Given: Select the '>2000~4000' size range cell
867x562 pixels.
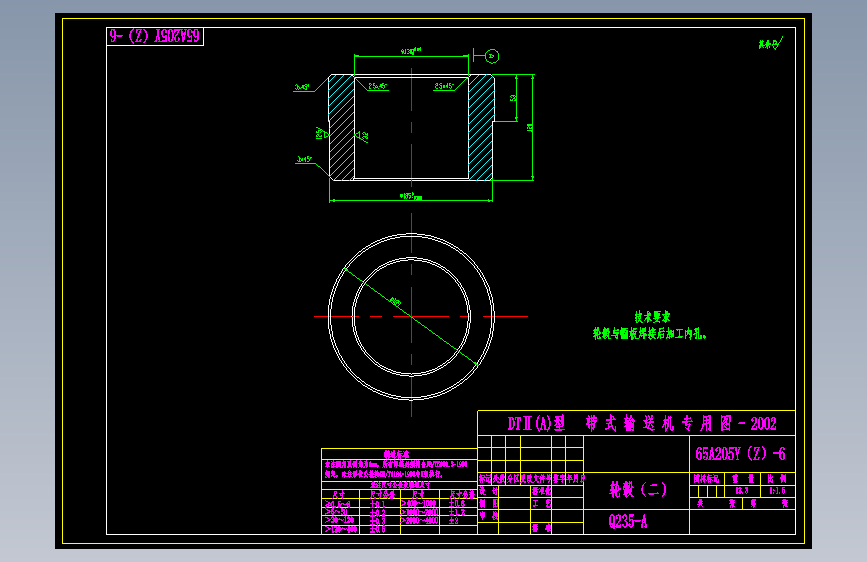Looking at the screenshot, I should tap(419, 521).
